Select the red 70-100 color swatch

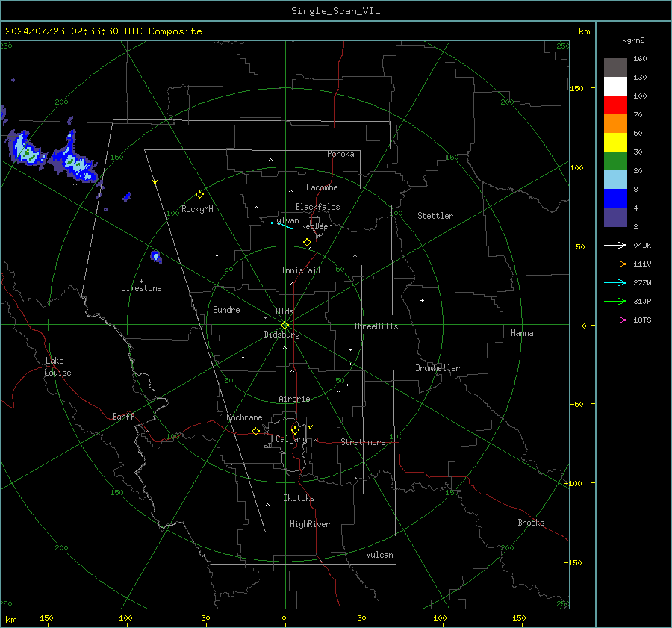point(615,105)
